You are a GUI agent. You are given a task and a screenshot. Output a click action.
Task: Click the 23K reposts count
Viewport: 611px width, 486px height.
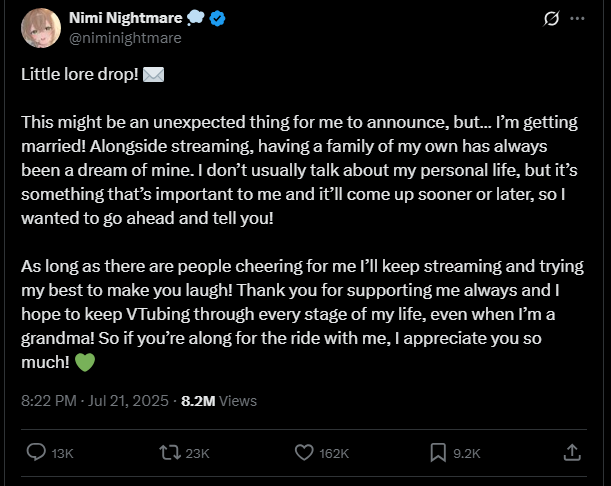coord(198,454)
